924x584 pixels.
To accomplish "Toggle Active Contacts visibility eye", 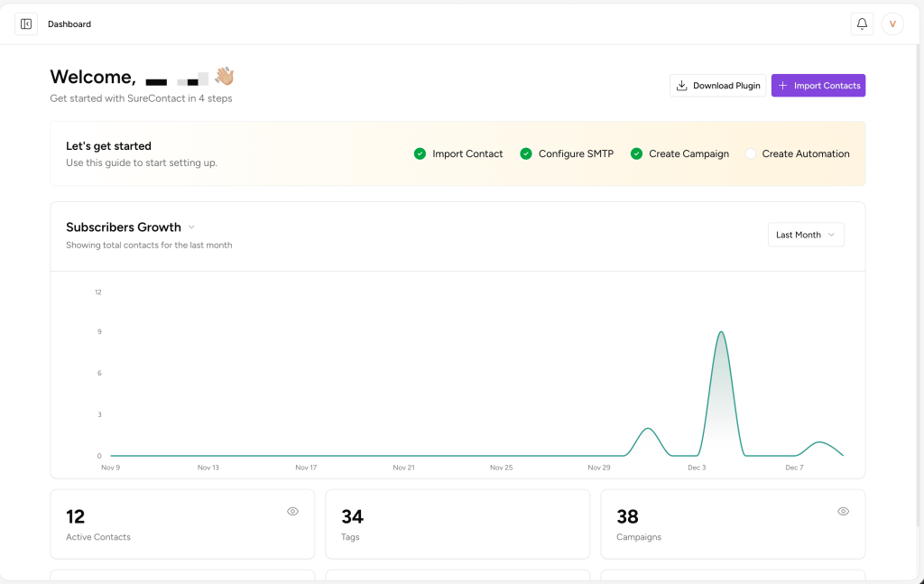I will coord(292,511).
